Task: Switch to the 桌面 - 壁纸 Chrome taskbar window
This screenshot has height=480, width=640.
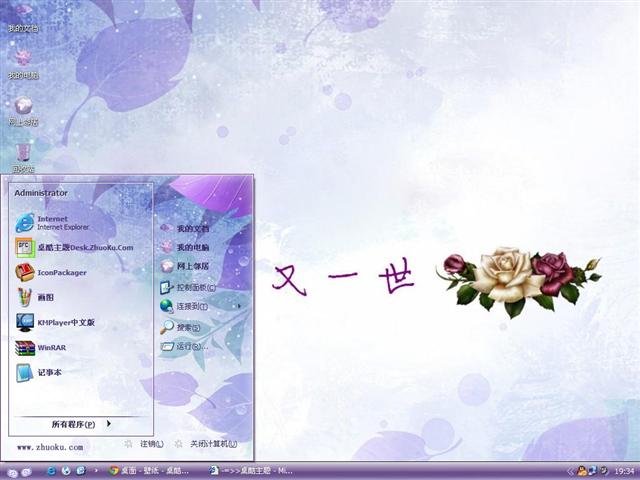Action: click(x=149, y=471)
